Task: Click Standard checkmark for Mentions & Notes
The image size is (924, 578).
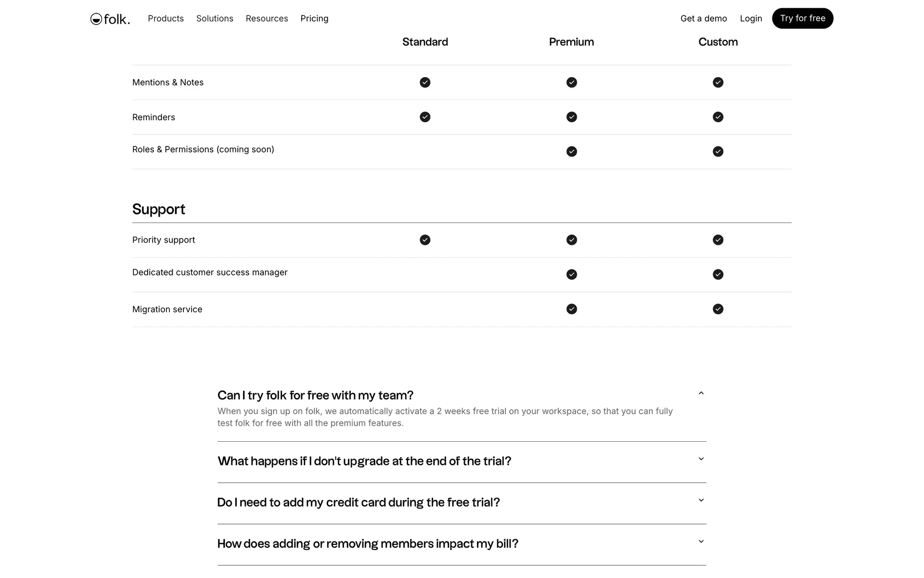Action: pyautogui.click(x=425, y=82)
